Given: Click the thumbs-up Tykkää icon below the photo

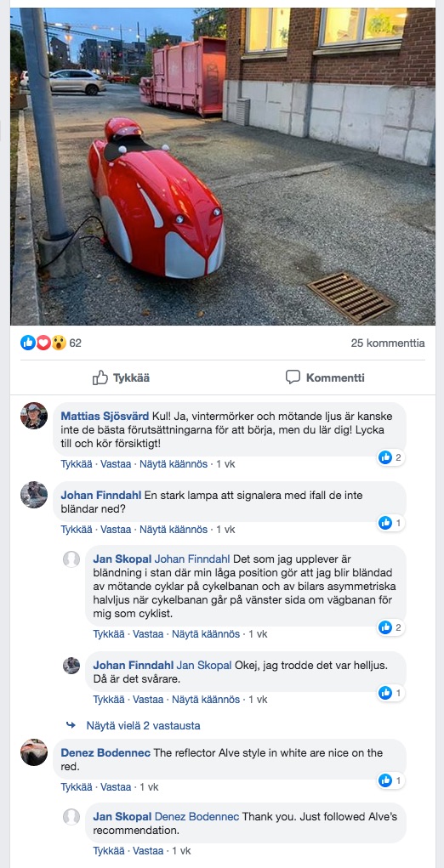Looking at the screenshot, I should click(x=100, y=377).
